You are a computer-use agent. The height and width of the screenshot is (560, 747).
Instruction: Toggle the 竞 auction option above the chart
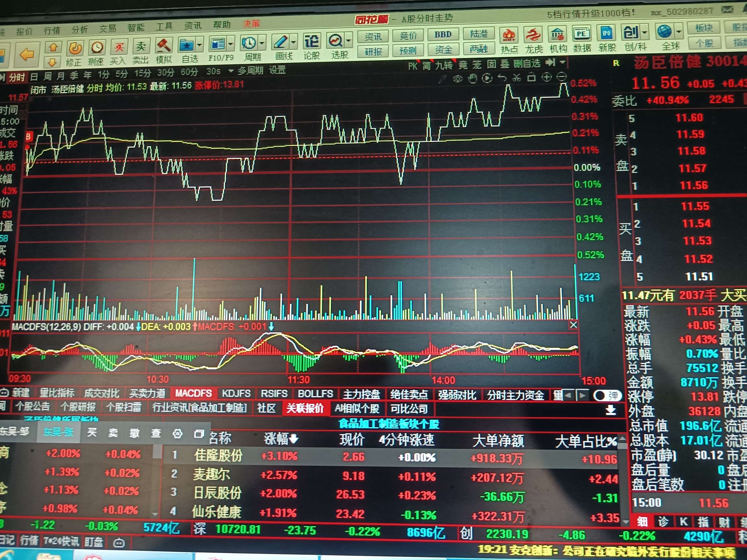[462, 65]
